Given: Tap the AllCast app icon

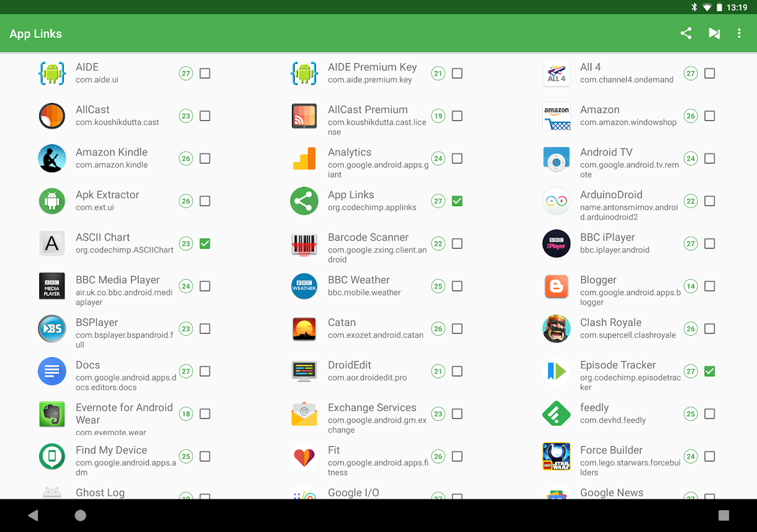Looking at the screenshot, I should 52,116.
